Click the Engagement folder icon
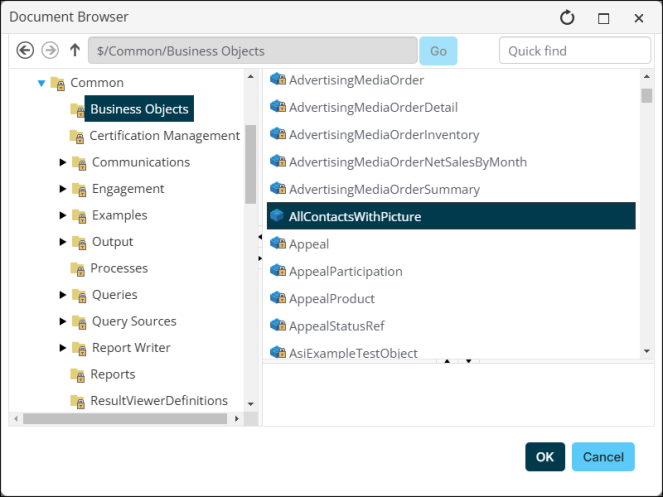Viewport: 663px width, 497px height. 79,189
